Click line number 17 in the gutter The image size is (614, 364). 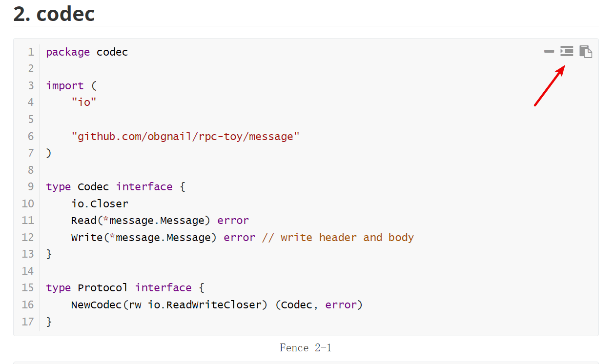coord(28,322)
